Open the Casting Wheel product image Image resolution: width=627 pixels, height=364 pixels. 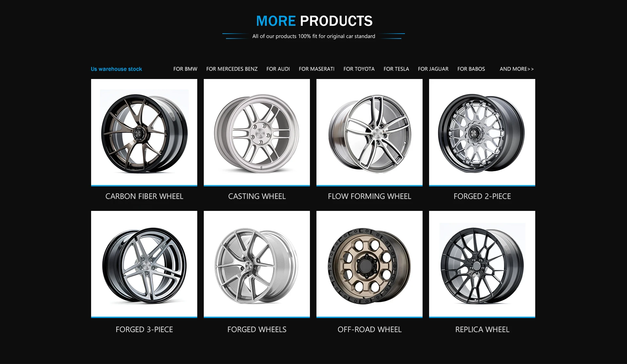(257, 132)
